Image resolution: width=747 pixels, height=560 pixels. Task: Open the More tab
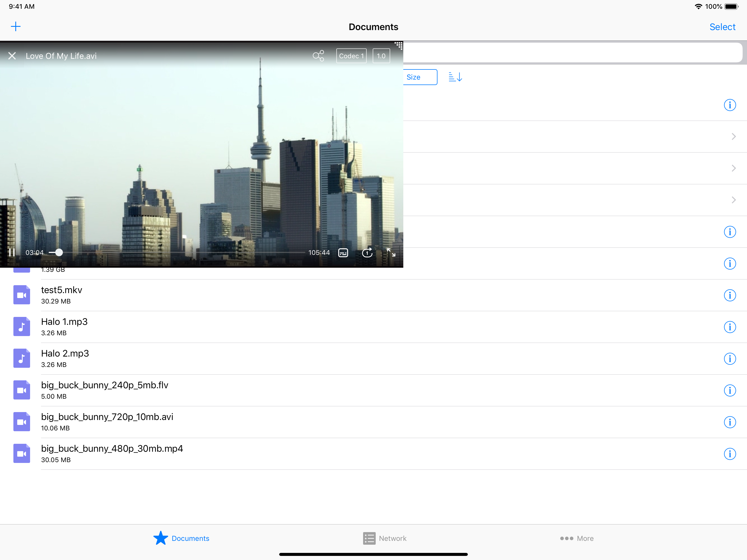[x=577, y=538]
